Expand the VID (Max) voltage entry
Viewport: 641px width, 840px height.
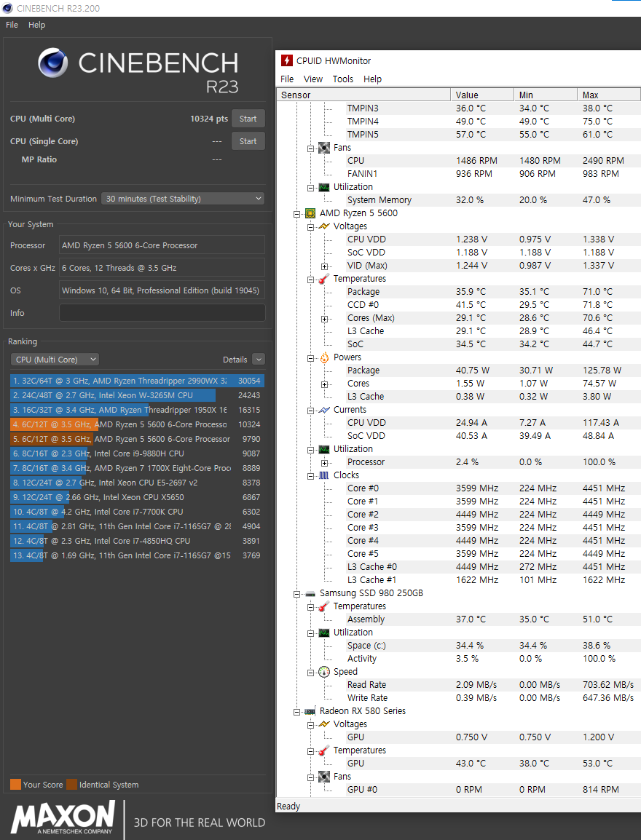pyautogui.click(x=324, y=266)
